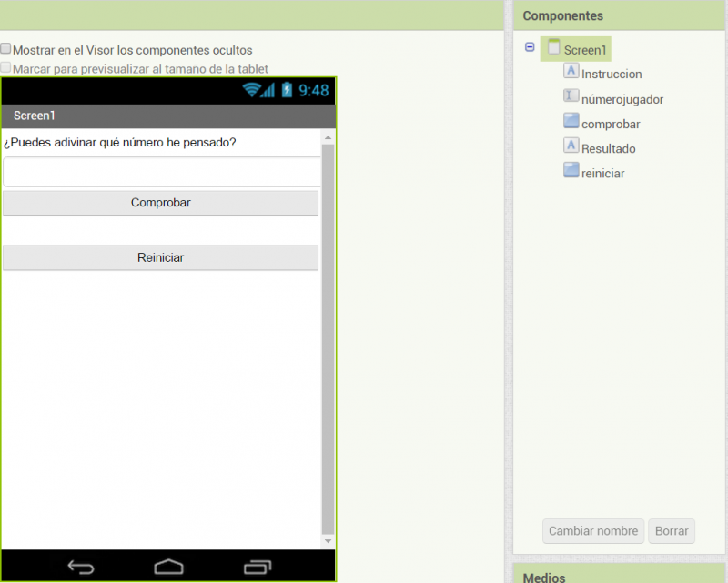Viewport: 728px width, 583px height.
Task: Enable mostrar componentes ocultos checkbox
Action: (x=6, y=50)
